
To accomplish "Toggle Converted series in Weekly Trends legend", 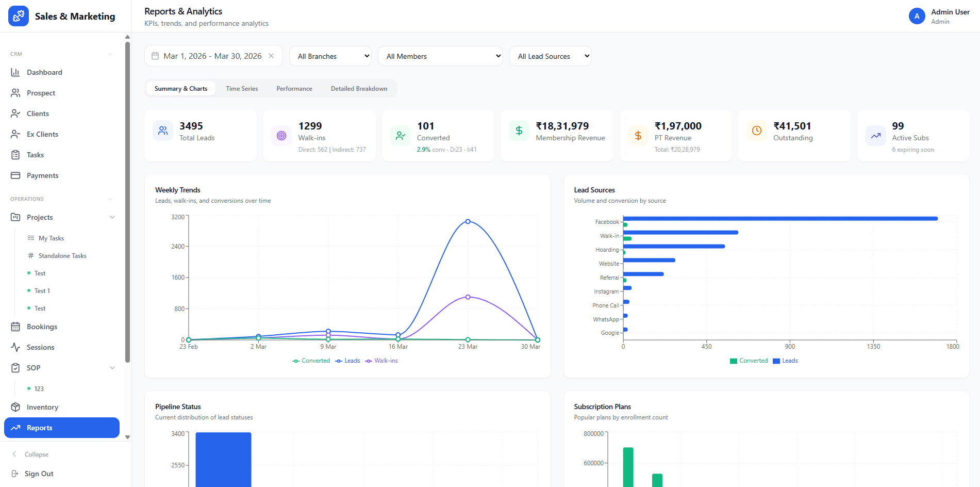I will click(x=311, y=361).
